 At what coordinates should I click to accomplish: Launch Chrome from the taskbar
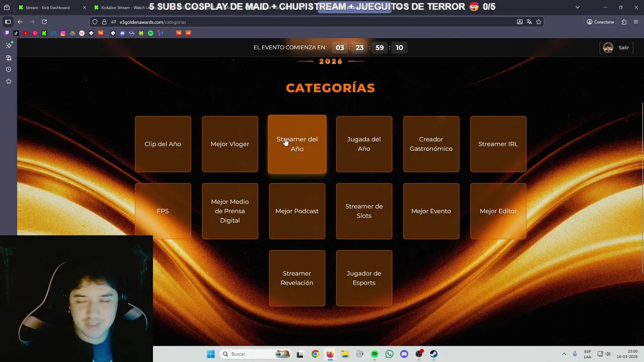point(315,354)
